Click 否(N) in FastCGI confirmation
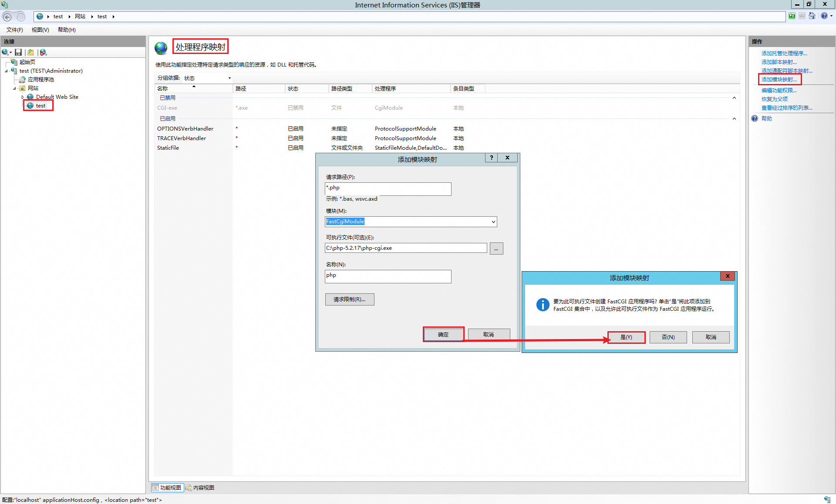 point(668,337)
